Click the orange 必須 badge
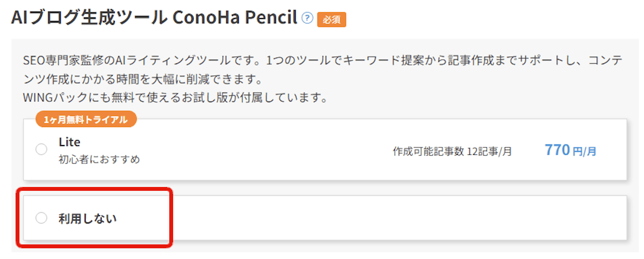Viewport: 644px width, 259px height. (x=331, y=19)
